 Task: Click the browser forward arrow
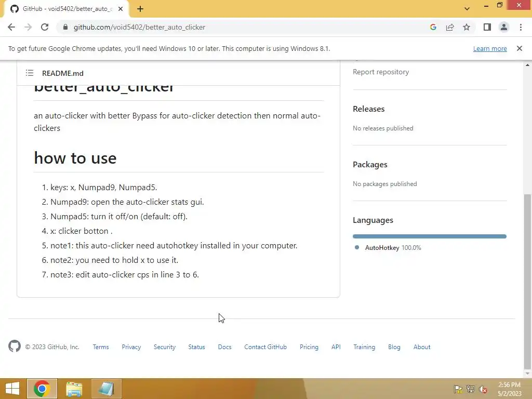(x=28, y=27)
